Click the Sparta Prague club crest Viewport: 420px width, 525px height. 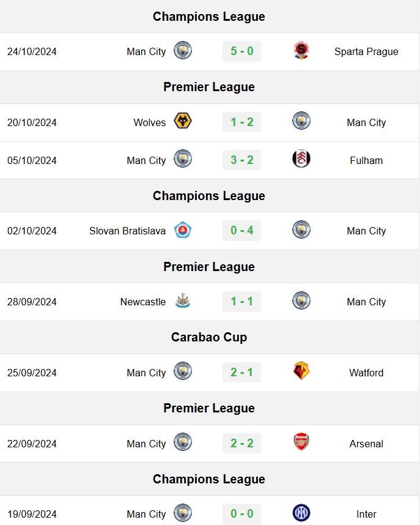(301, 51)
